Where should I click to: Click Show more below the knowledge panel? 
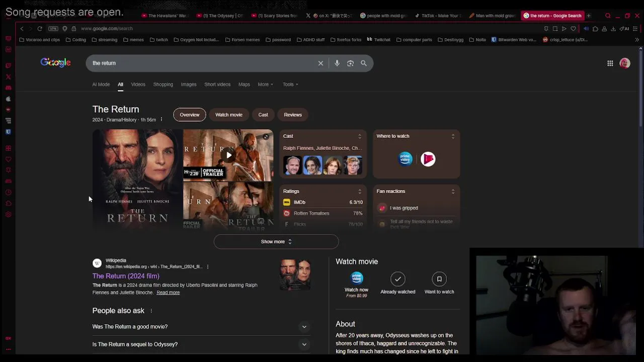[276, 242]
